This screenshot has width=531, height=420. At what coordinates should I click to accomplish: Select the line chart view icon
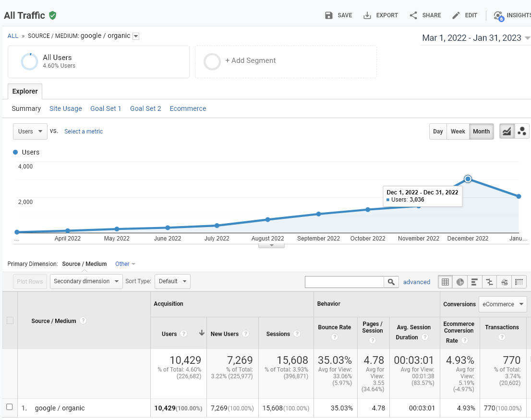507,132
